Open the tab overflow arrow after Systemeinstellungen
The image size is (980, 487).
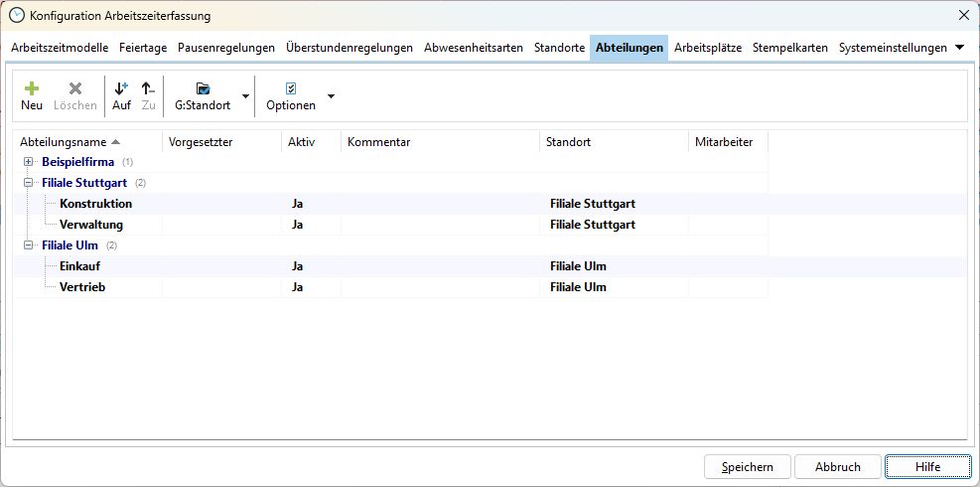click(959, 48)
